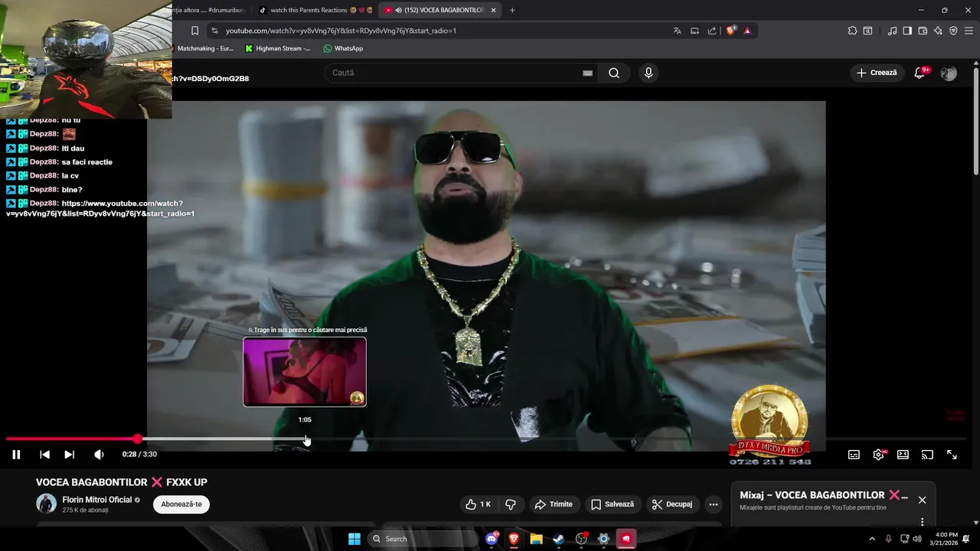The width and height of the screenshot is (980, 551).
Task: Open the Leo AI assistant icon
Action: tap(938, 31)
